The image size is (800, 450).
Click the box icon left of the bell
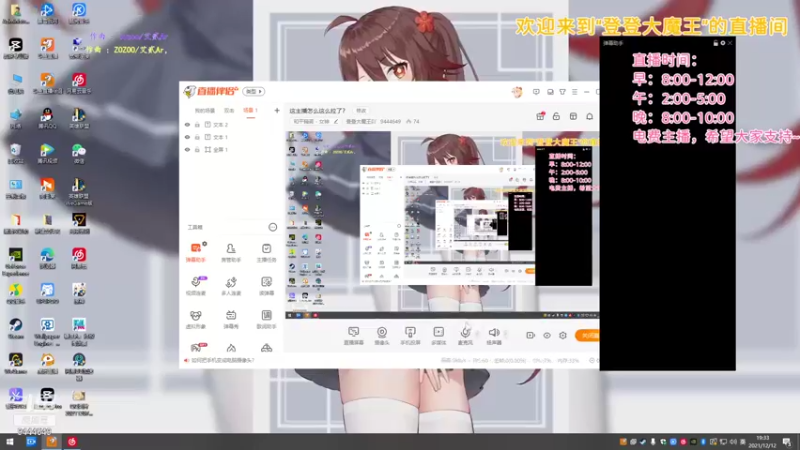[573, 116]
